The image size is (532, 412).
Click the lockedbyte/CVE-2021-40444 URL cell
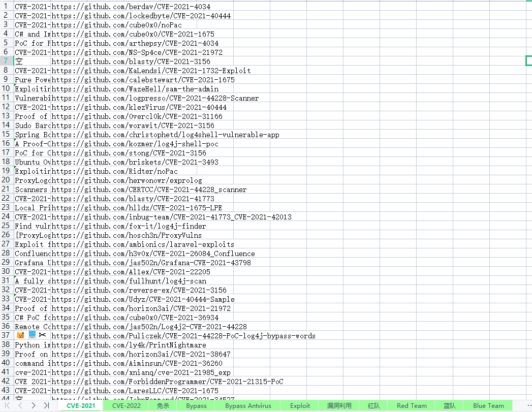click(x=142, y=16)
